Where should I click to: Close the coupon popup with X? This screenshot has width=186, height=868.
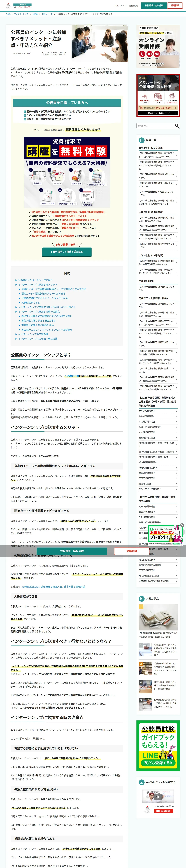182,525
